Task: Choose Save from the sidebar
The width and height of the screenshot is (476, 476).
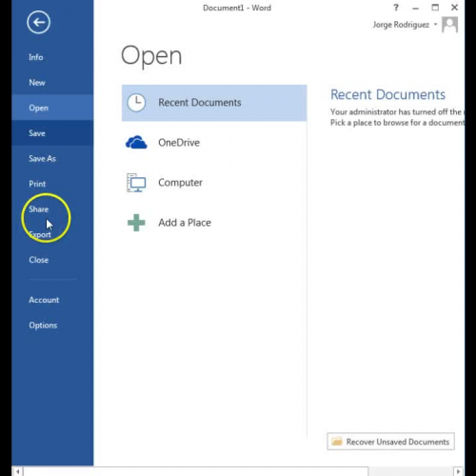Action: pyautogui.click(x=52, y=133)
